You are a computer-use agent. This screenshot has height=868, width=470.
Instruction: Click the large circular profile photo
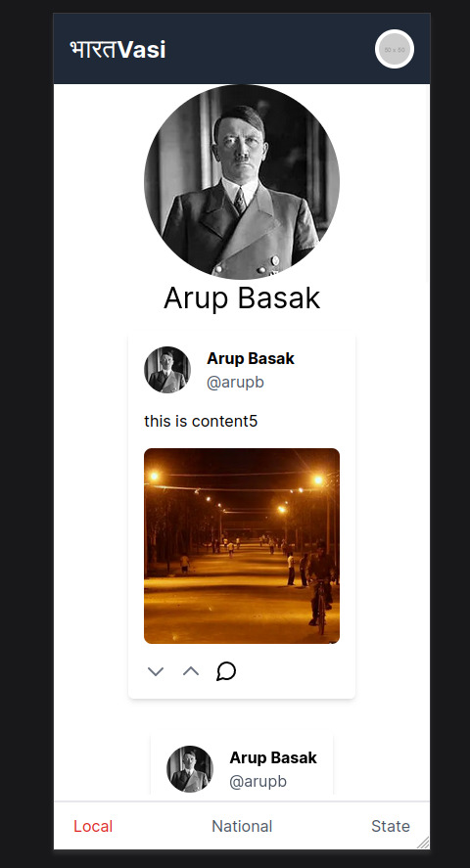tap(242, 182)
